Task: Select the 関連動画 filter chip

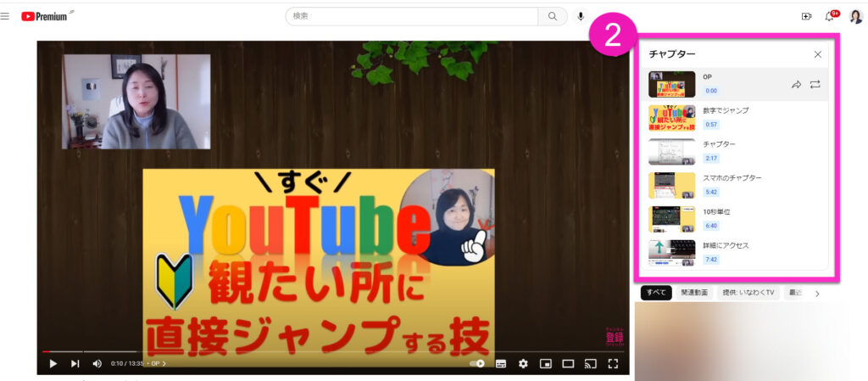Action: pos(694,293)
